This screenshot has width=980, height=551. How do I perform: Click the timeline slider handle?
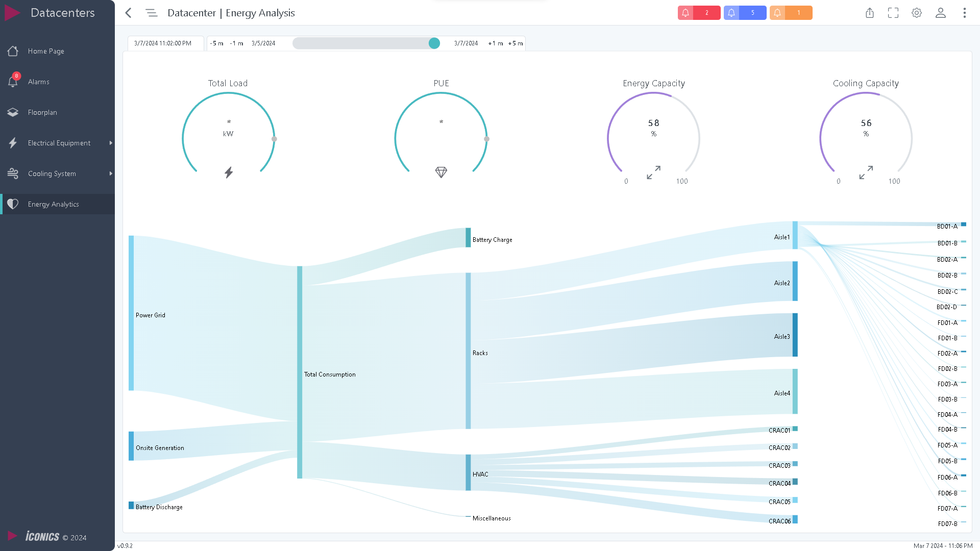(434, 43)
